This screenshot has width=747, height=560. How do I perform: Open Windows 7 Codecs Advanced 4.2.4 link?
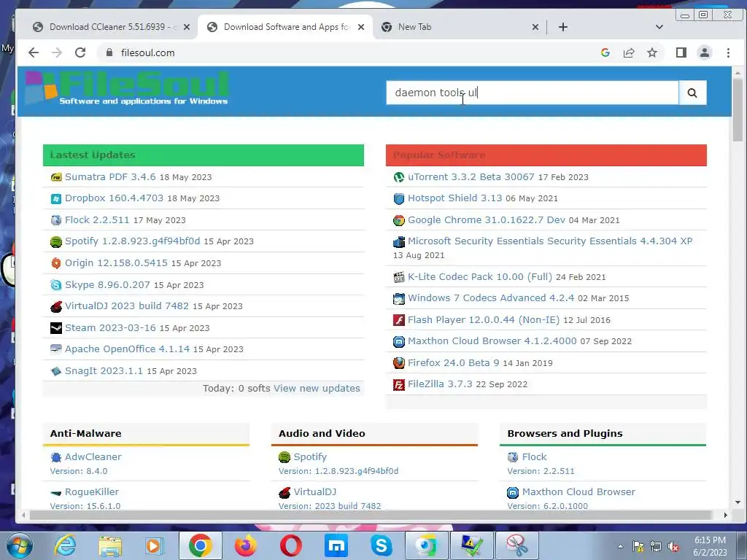pos(491,297)
